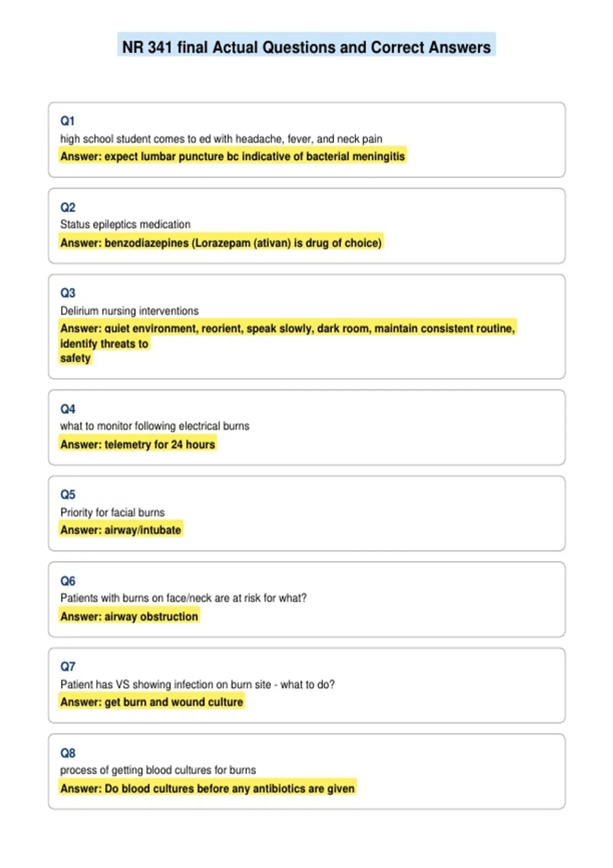Click the Delirium nursing interventions question

129,311
